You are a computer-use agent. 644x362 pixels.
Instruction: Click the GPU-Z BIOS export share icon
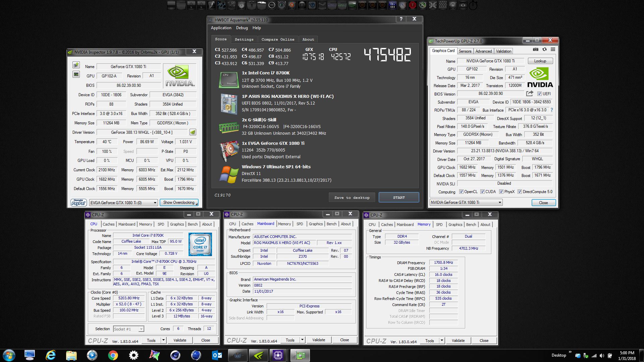530,94
